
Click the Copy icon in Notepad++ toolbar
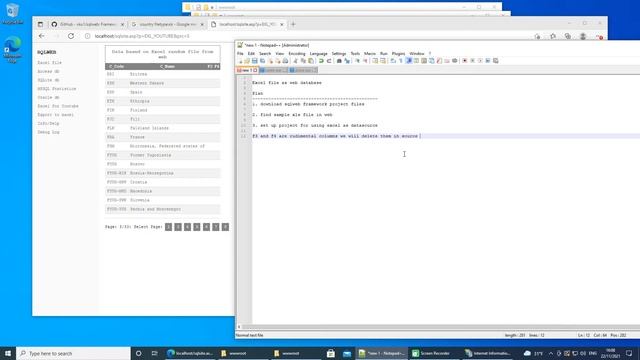(x=303, y=61)
